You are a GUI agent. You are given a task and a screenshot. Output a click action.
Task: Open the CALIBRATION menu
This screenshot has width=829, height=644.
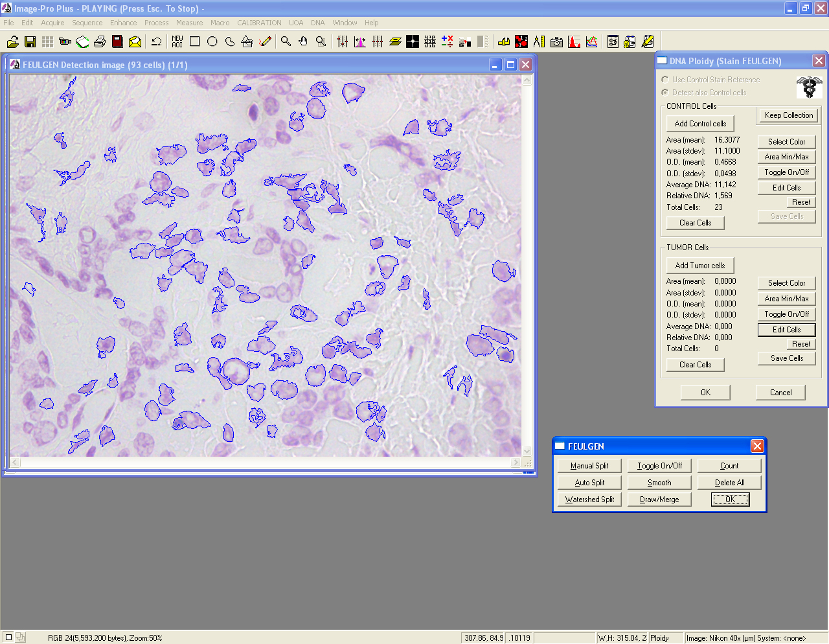(259, 23)
